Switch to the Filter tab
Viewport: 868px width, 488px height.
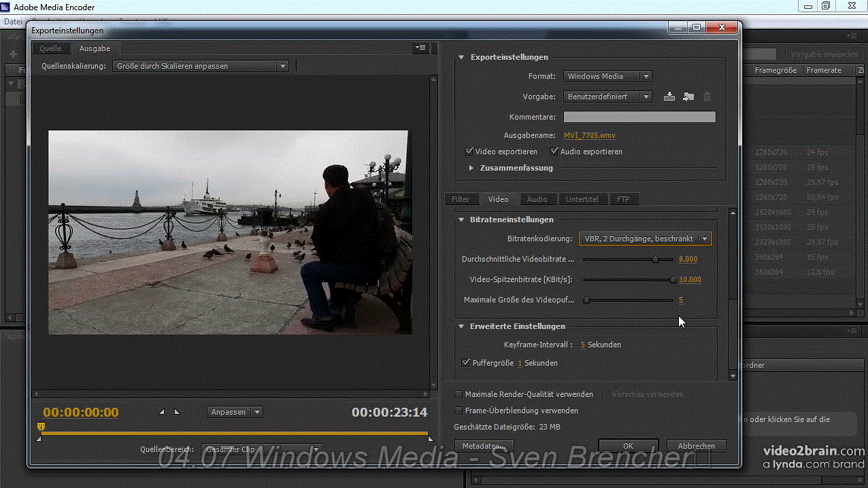point(461,199)
